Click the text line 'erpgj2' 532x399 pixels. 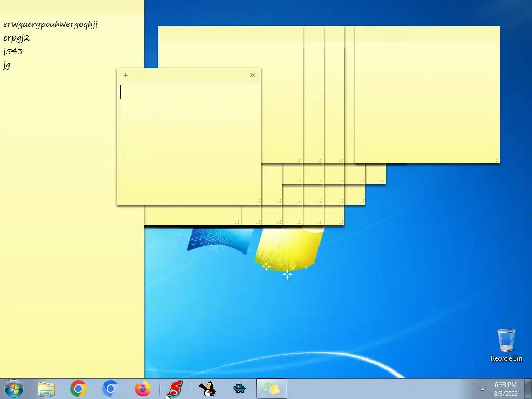16,38
